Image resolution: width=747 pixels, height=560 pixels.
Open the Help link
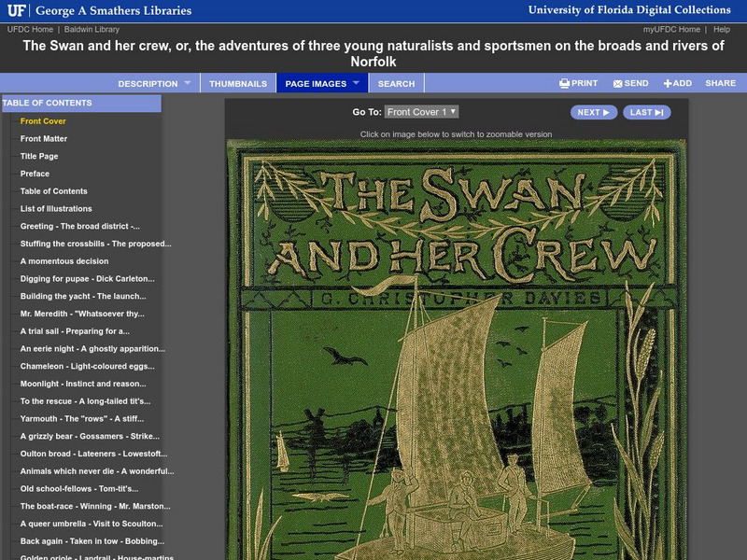click(x=721, y=29)
